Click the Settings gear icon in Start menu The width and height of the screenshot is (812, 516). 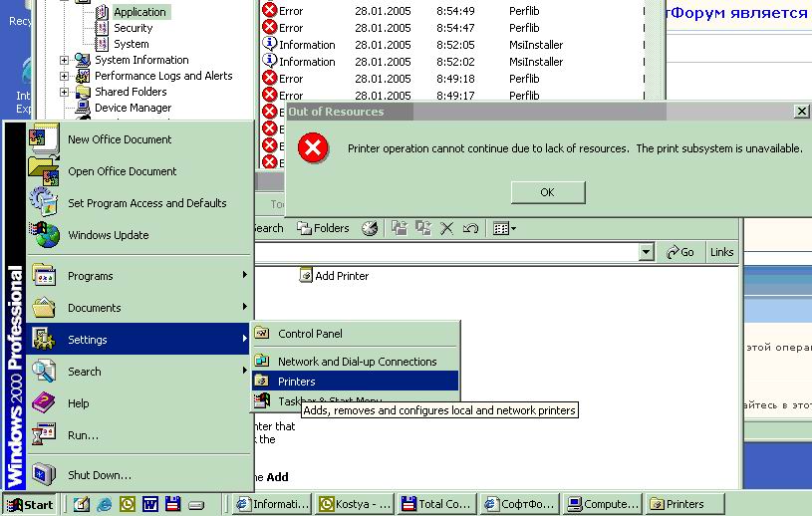click(44, 340)
